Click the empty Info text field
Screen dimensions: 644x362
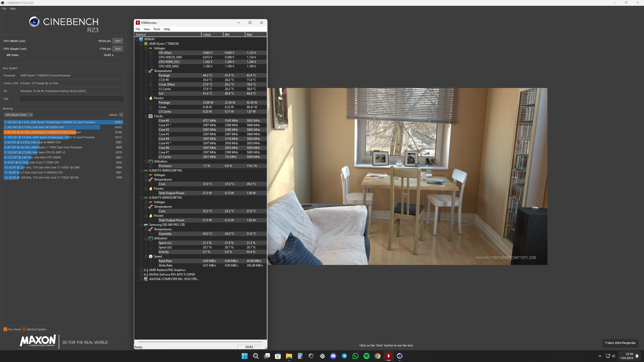pyautogui.click(x=71, y=99)
